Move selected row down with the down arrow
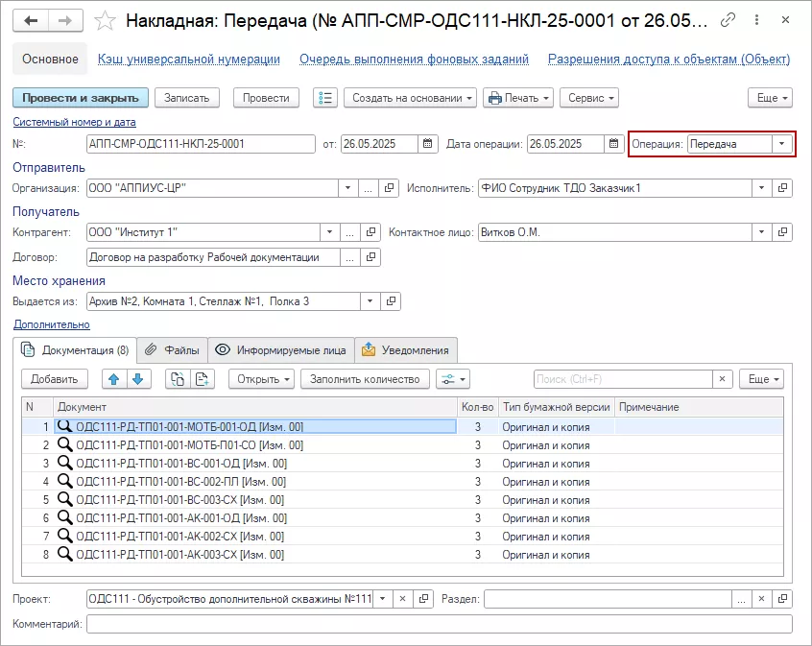 pos(137,379)
